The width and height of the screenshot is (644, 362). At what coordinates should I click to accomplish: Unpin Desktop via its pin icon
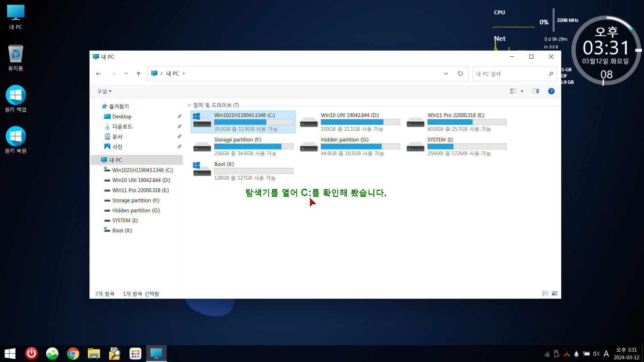pos(179,116)
